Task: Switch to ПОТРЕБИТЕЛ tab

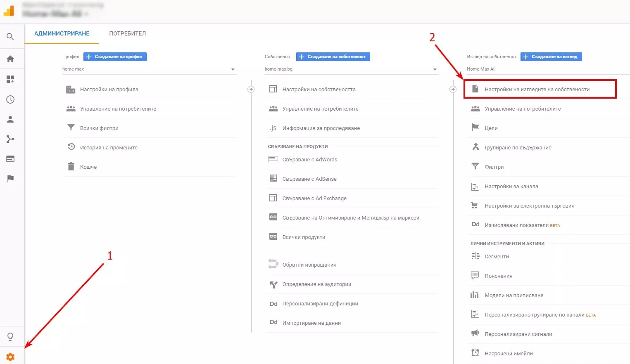Action: click(x=128, y=33)
